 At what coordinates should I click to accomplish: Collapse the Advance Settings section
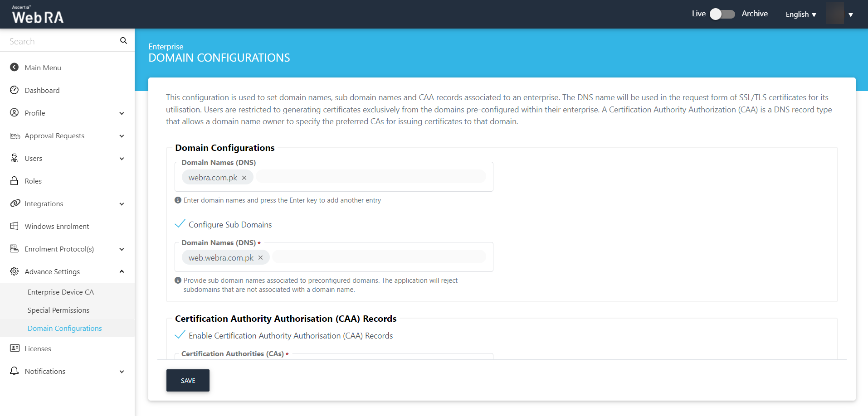(122, 271)
